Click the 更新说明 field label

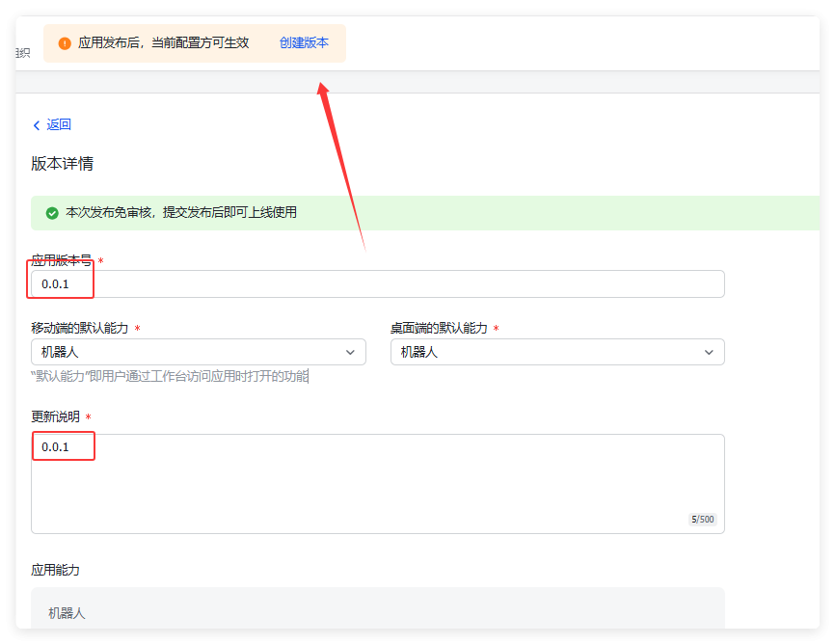[55, 417]
